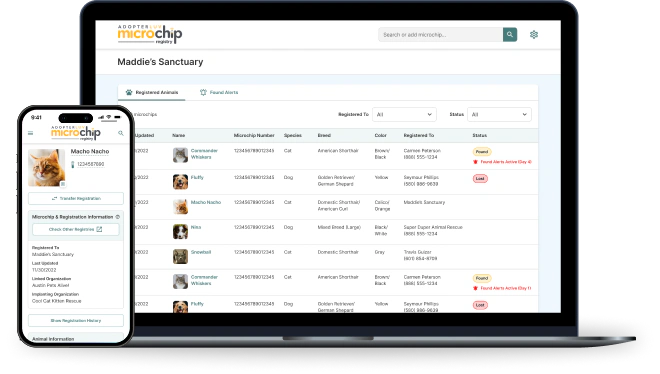Click the microchip icon next to 1234567890

pos(72,164)
